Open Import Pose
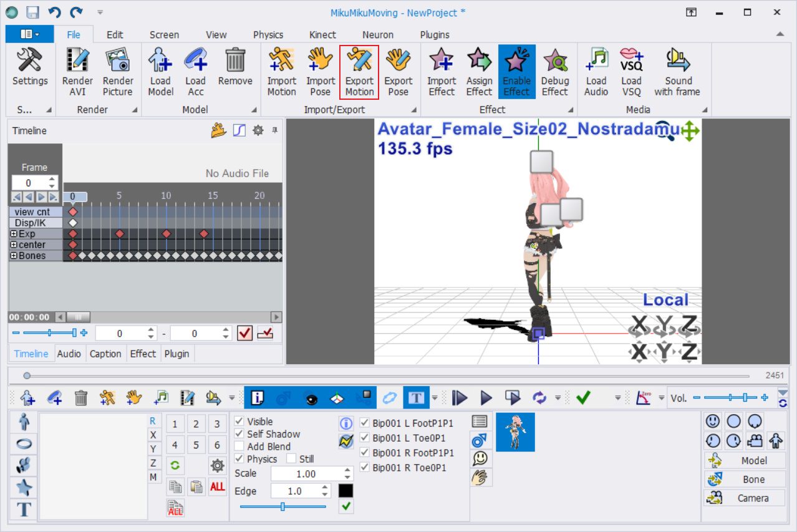 coord(321,72)
